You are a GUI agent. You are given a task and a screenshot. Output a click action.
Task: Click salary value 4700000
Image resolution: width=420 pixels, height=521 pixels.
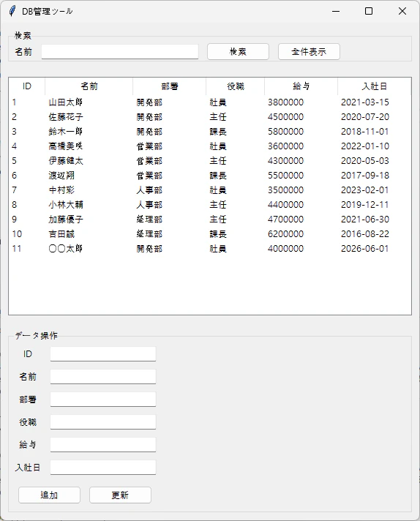click(286, 220)
